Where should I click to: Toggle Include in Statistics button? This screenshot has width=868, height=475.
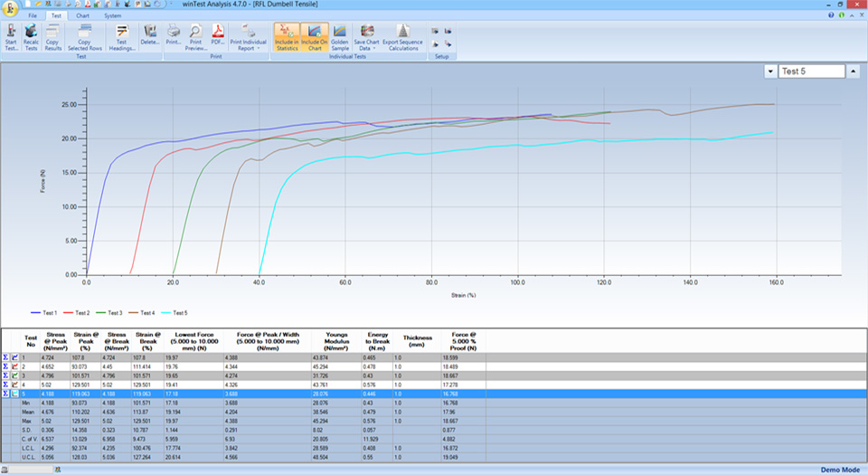(287, 37)
